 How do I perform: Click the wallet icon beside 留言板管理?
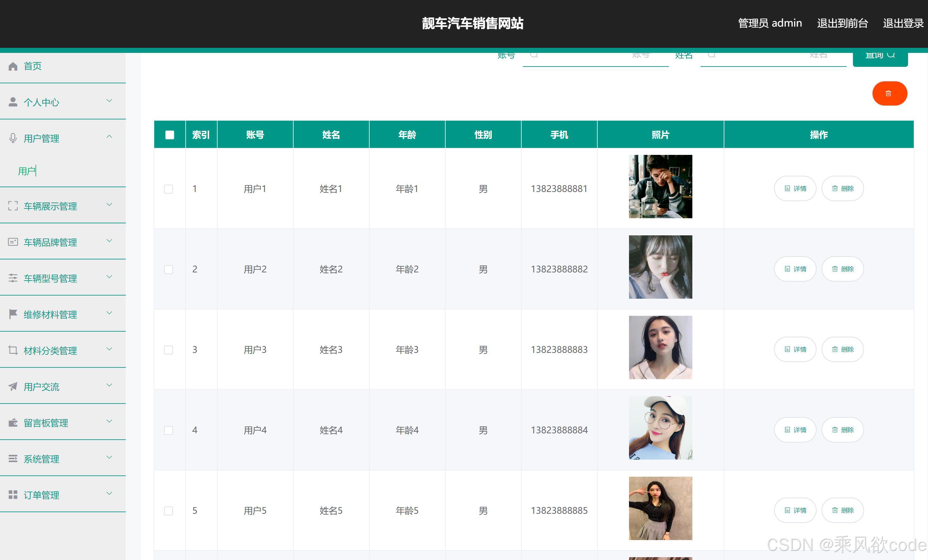coord(13,423)
